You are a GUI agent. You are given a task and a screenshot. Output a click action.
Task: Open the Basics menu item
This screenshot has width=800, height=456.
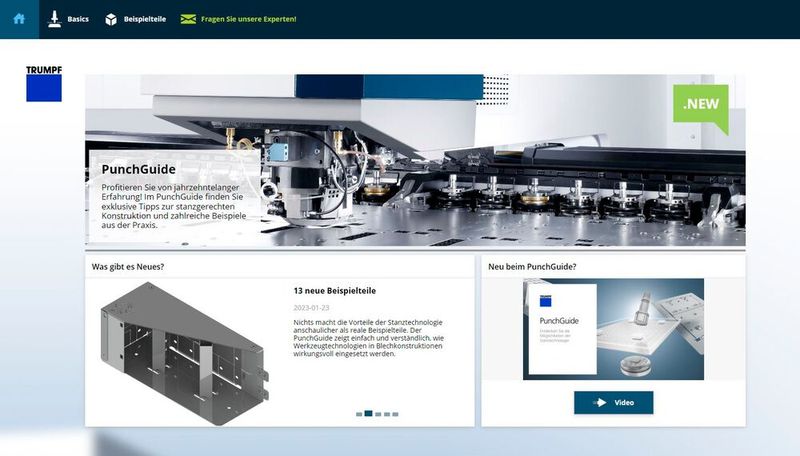click(68, 19)
